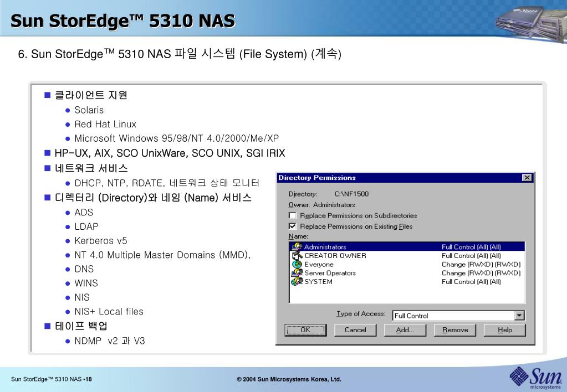Click the WINS bullet text
567x392 pixels.
tap(86, 283)
